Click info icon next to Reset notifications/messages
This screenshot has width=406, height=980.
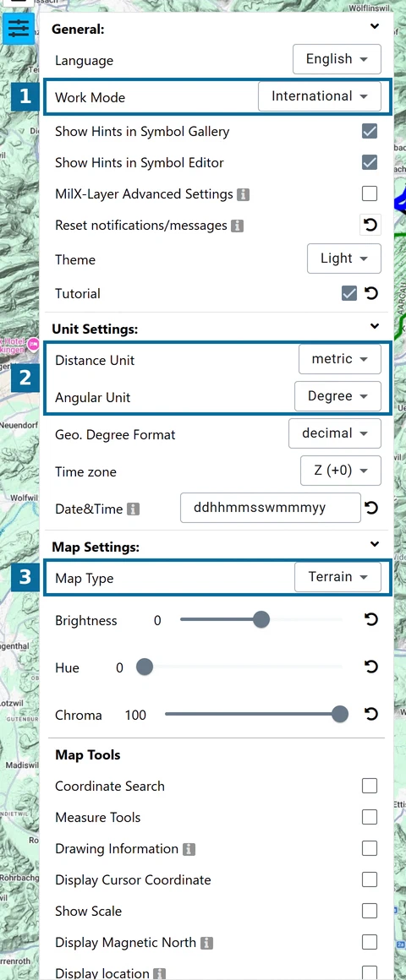(237, 226)
